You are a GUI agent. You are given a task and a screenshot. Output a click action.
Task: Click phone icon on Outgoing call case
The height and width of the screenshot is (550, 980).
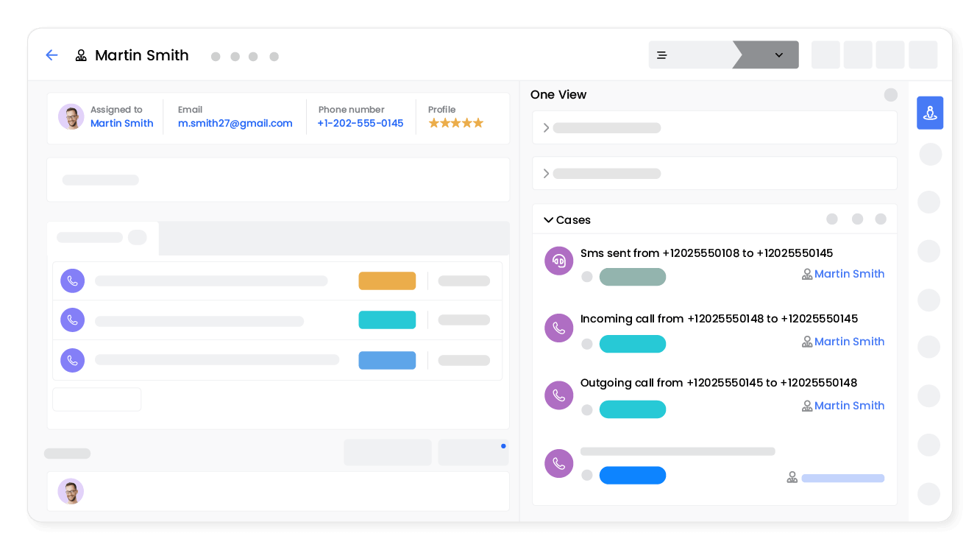pos(558,395)
